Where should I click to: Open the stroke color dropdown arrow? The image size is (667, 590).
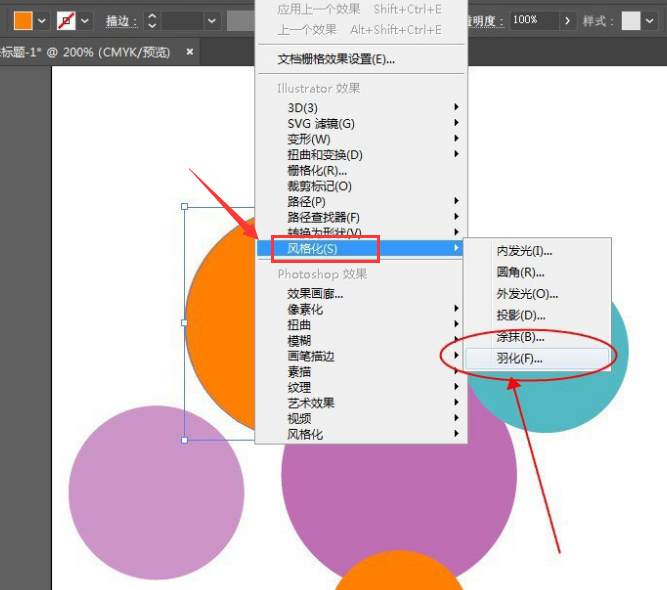click(85, 20)
